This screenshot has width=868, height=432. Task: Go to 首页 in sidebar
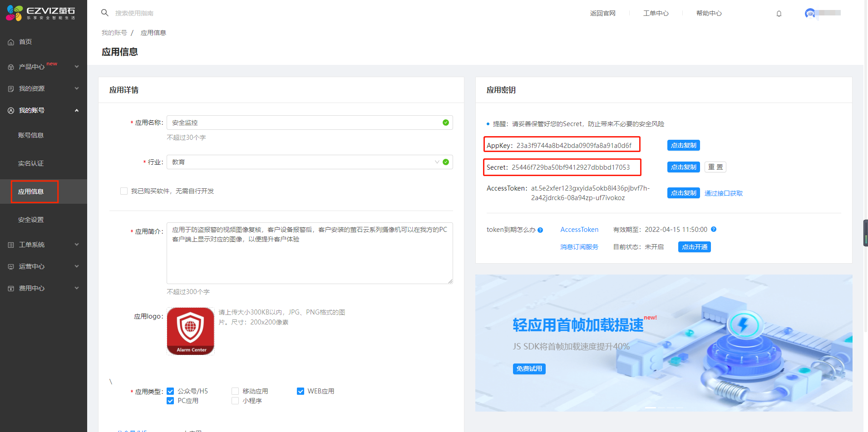pos(25,42)
